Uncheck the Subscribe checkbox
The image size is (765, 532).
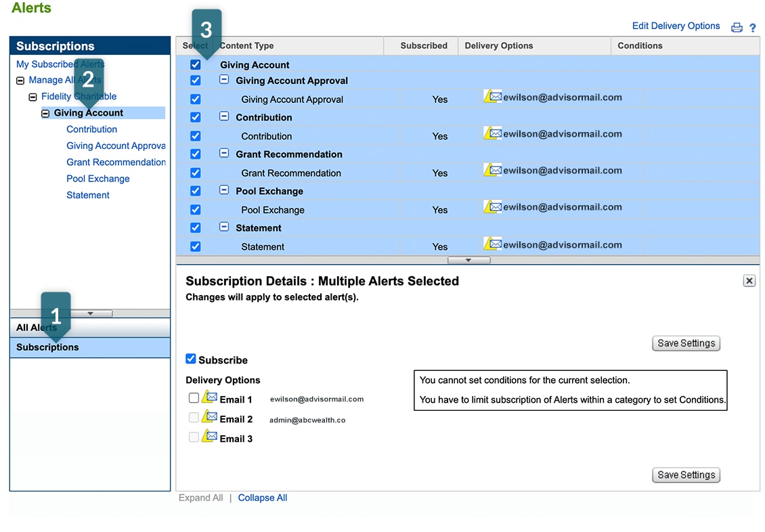[191, 359]
